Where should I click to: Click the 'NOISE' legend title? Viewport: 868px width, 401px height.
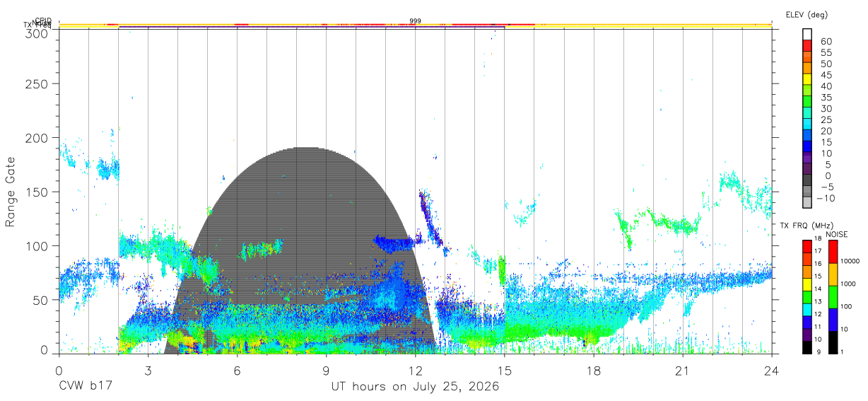coord(836,234)
